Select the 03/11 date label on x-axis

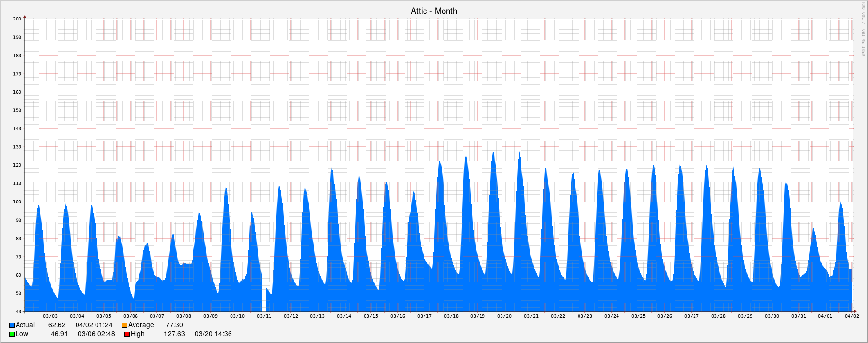[264, 316]
